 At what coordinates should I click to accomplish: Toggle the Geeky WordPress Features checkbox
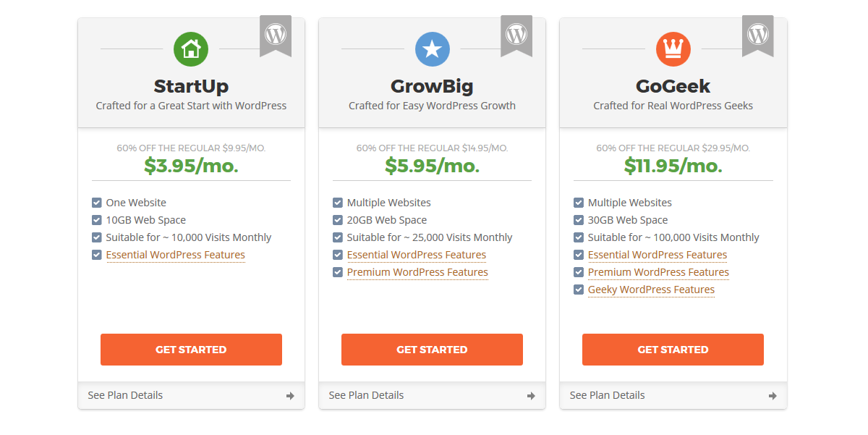(x=579, y=290)
